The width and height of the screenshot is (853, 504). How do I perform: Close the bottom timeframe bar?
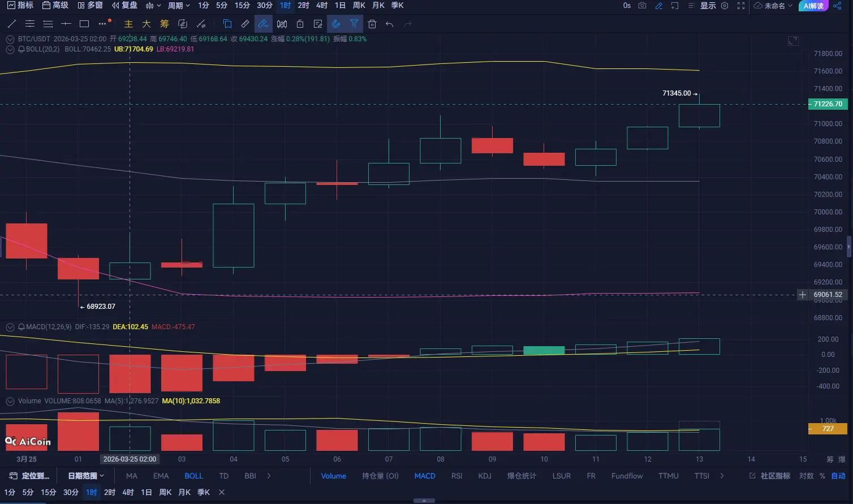pyautogui.click(x=222, y=492)
